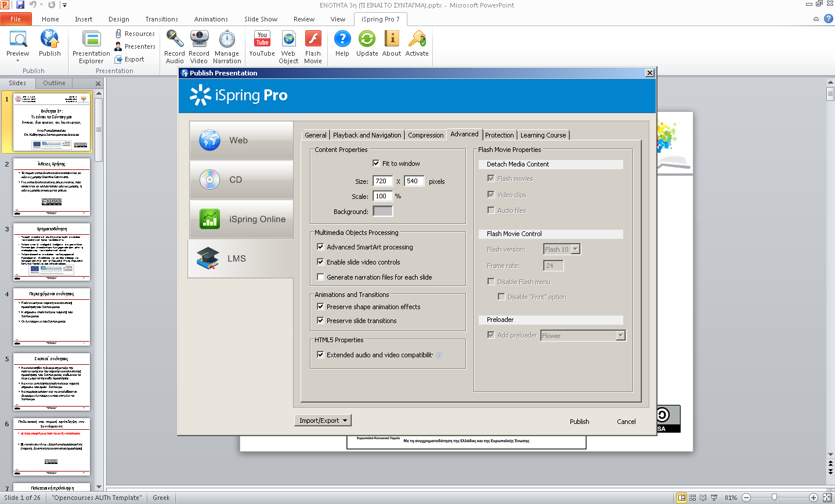Open the General tab

[316, 135]
